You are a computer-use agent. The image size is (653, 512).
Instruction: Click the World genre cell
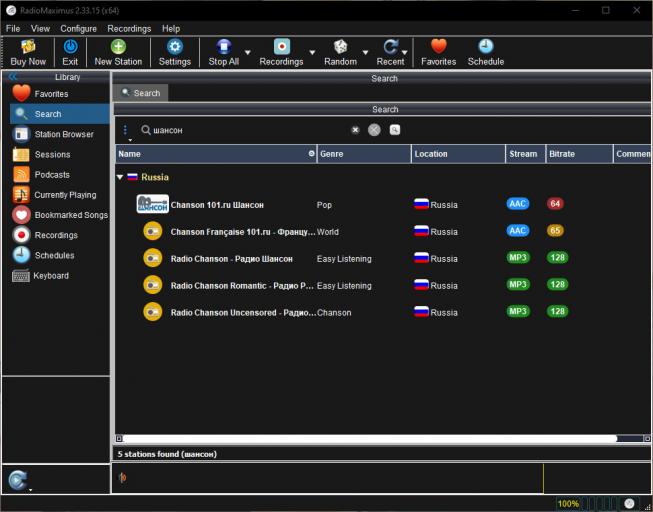point(328,232)
